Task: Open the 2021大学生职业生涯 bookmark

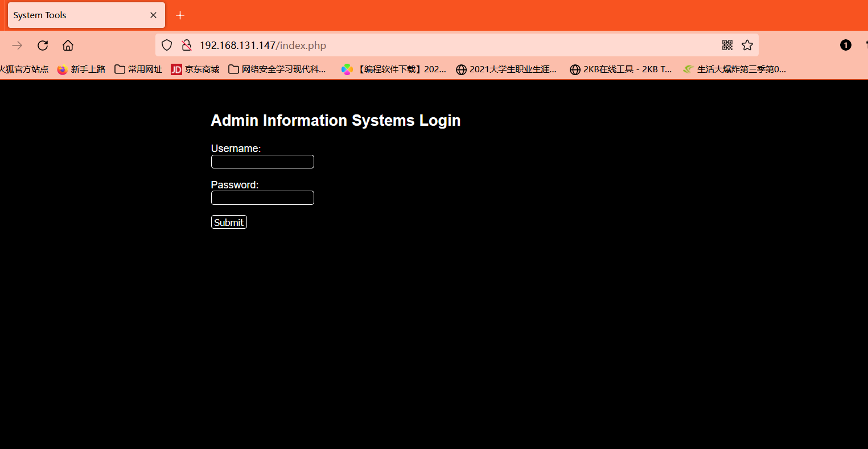Action: click(x=506, y=69)
